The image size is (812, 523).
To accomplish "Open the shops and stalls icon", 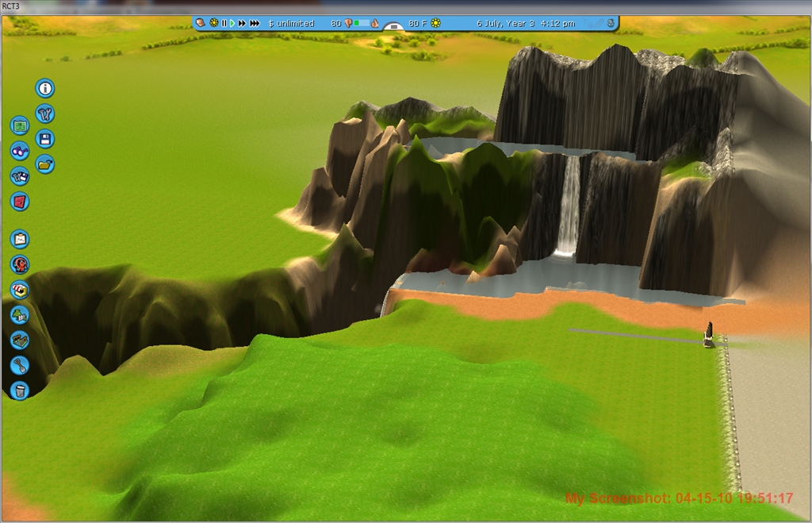I will pyautogui.click(x=20, y=290).
